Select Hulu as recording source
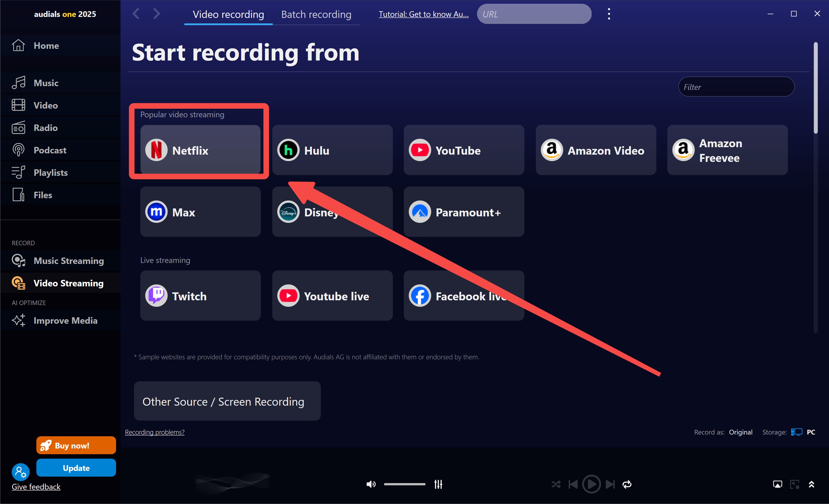The height and width of the screenshot is (504, 829). (332, 150)
